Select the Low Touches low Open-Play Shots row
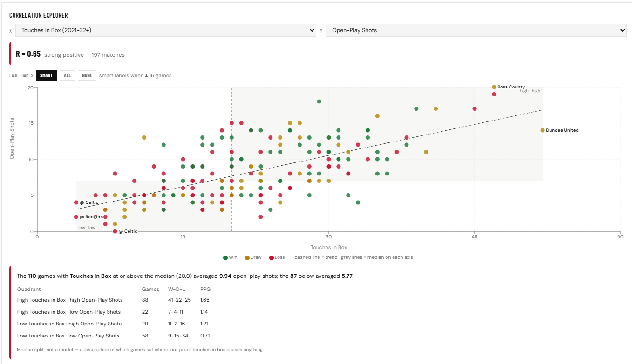 click(x=114, y=336)
